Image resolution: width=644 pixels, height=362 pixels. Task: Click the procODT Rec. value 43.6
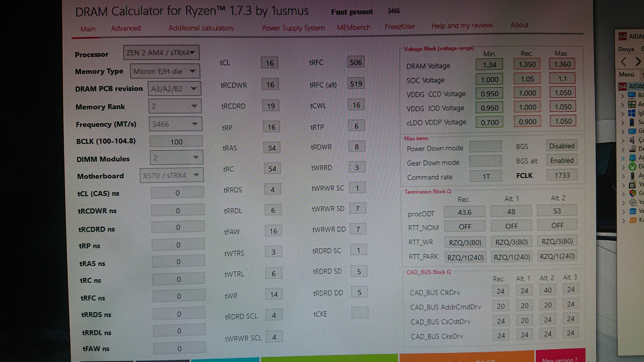[465, 212]
